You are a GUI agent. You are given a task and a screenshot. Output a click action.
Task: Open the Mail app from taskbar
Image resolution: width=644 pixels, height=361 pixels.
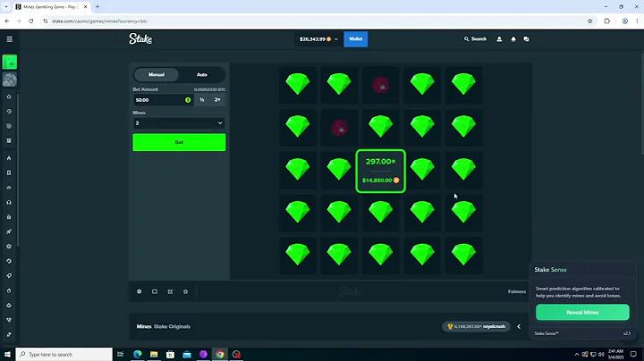pyautogui.click(x=187, y=354)
